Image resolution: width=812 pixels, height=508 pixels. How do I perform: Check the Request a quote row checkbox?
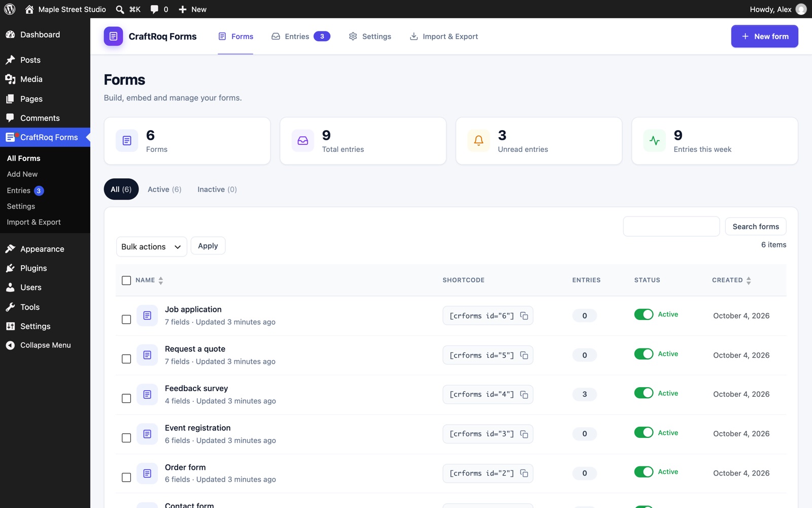126,359
